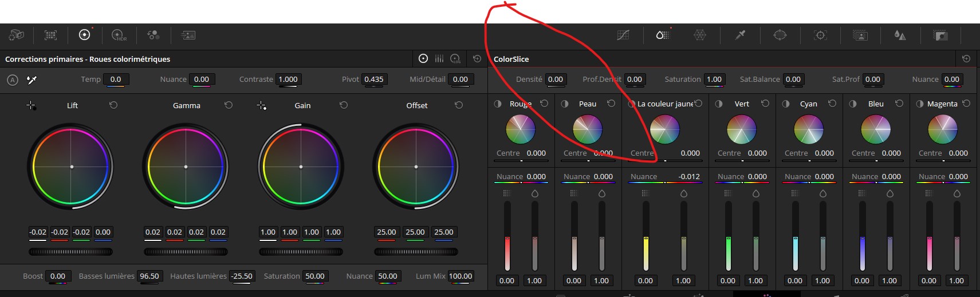Click the Contraste value field
This screenshot has width=980, height=297.
pos(288,80)
